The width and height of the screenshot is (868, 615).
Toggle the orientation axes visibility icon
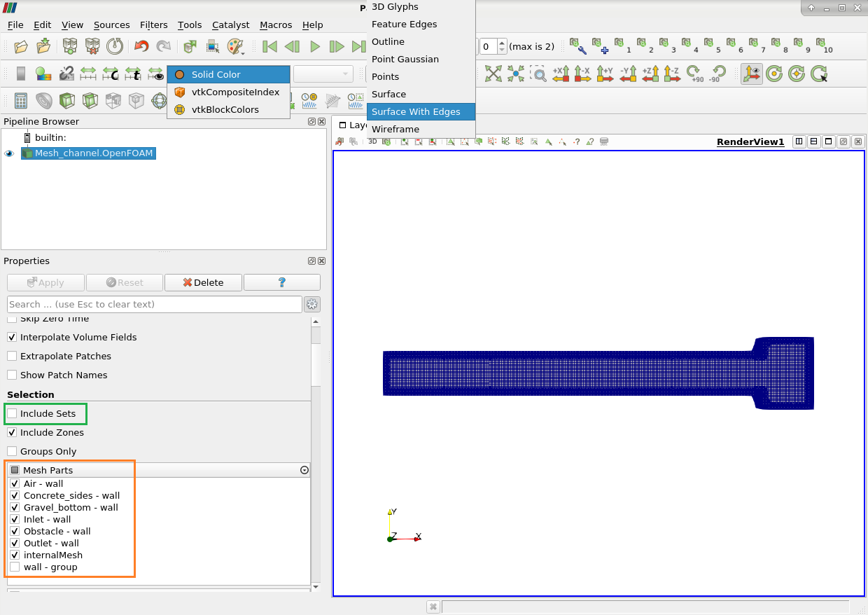point(752,74)
